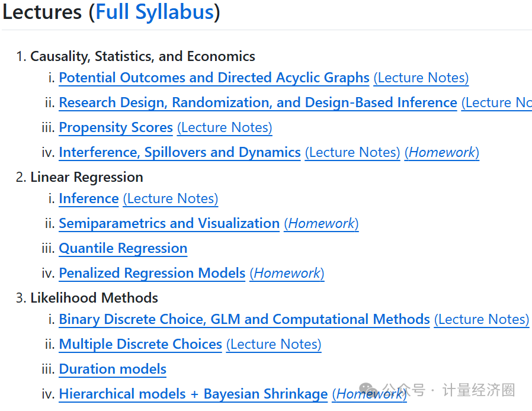Viewport: 532px width, 411px height.
Task: Select the Inference lecture link
Action: [89, 198]
